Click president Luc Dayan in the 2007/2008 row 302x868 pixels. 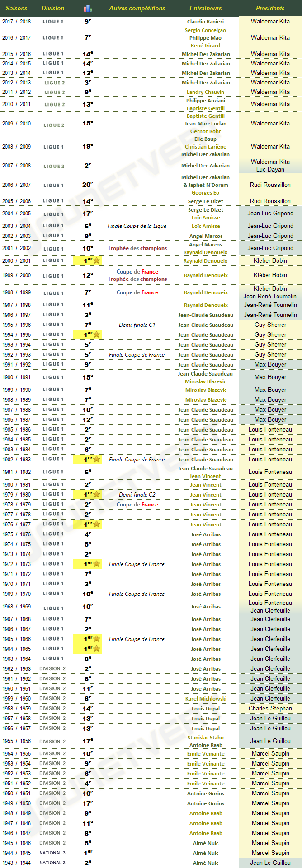[270, 170]
